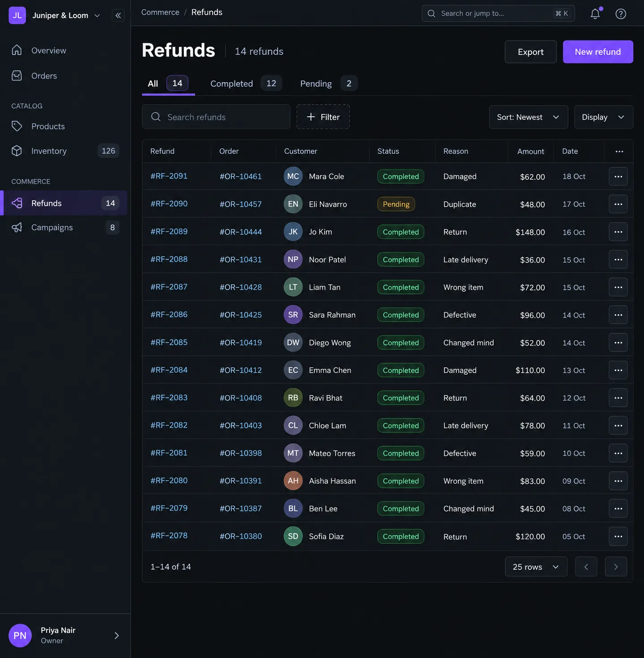Switch to the Pending tab
The image size is (644, 658).
329,84
